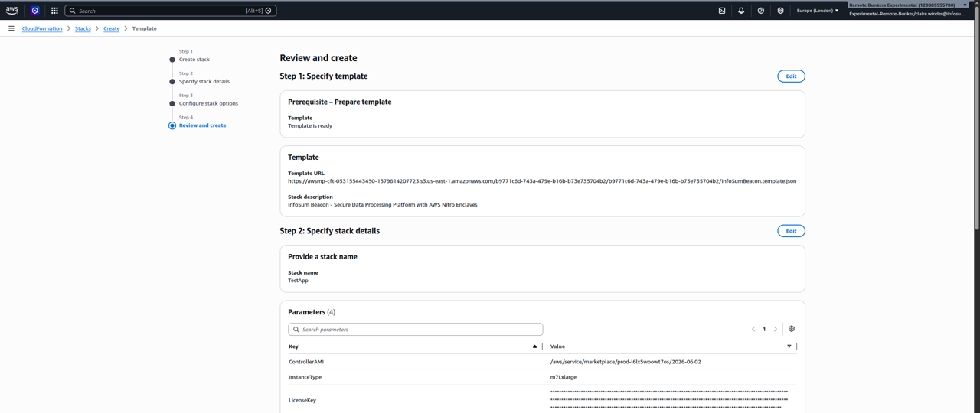The image size is (980, 413).
Task: Click the m7i.xlarge value cell
Action: point(563,377)
